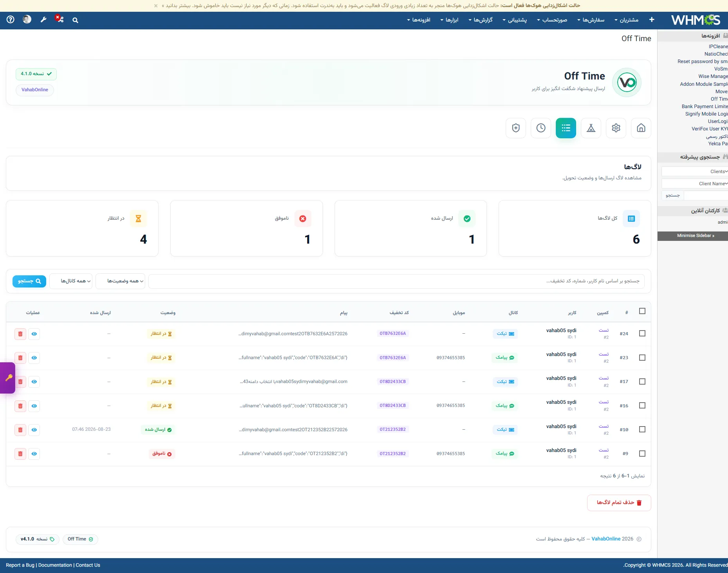Viewport: 728px width, 573px height.
Task: Open the tent campaigns tab icon
Action: point(591,128)
